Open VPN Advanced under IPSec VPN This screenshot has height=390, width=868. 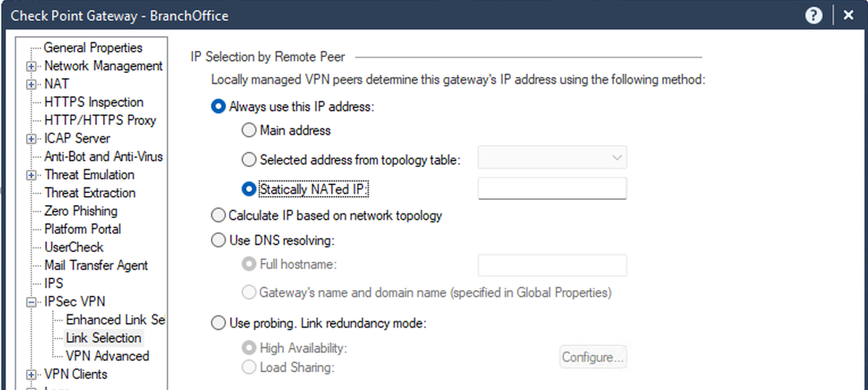[x=107, y=356]
